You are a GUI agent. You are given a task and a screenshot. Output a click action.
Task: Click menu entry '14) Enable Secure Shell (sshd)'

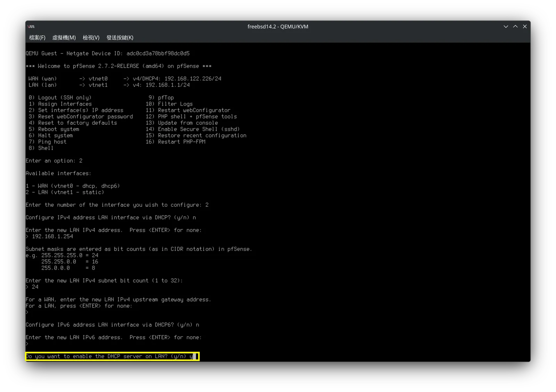point(193,129)
